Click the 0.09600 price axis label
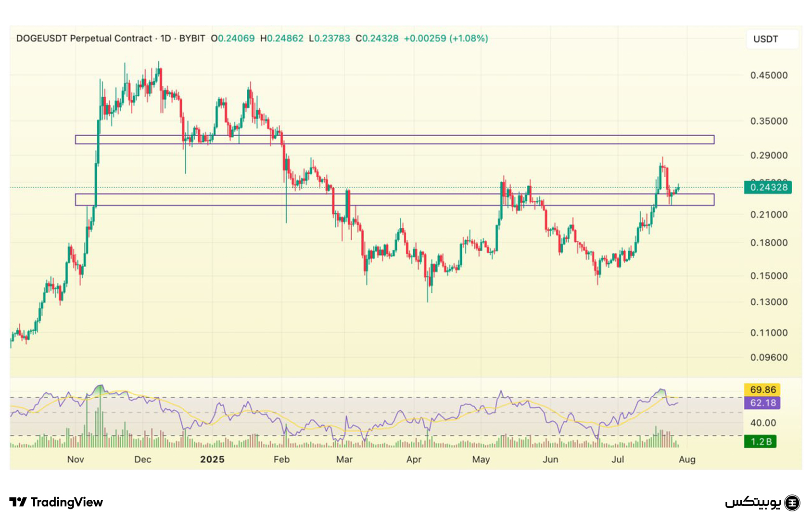 [769, 357]
